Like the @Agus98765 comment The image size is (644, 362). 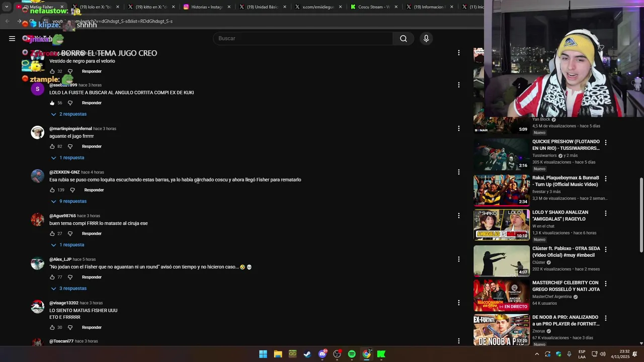click(52, 234)
